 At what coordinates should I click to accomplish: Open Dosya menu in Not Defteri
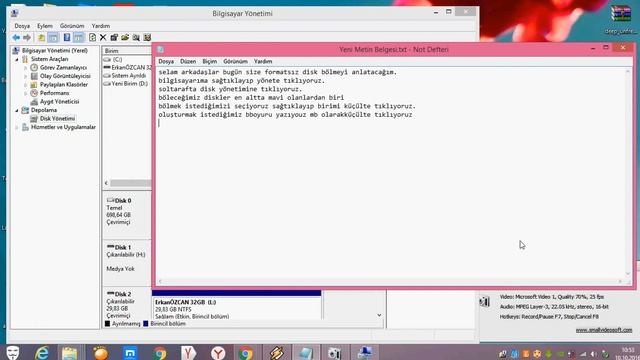166,61
